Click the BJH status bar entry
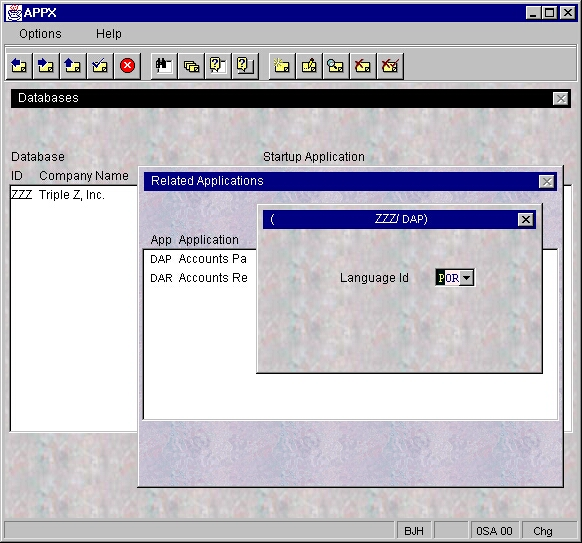 pyautogui.click(x=414, y=531)
